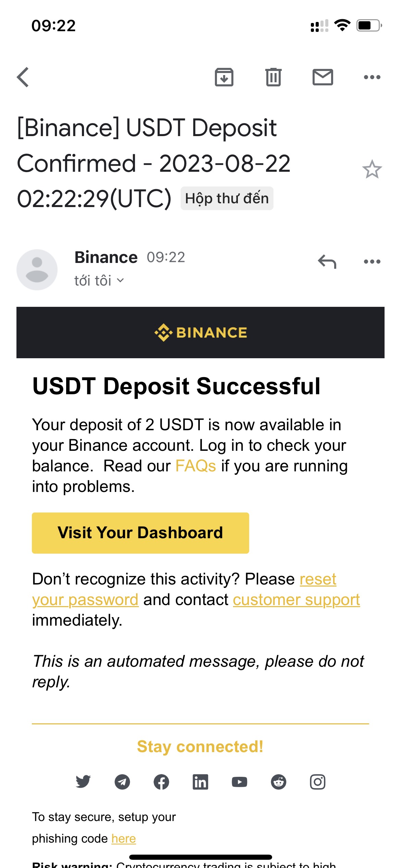This screenshot has width=401, height=868.
Task: Open top toolbar more options menu
Action: [x=372, y=77]
